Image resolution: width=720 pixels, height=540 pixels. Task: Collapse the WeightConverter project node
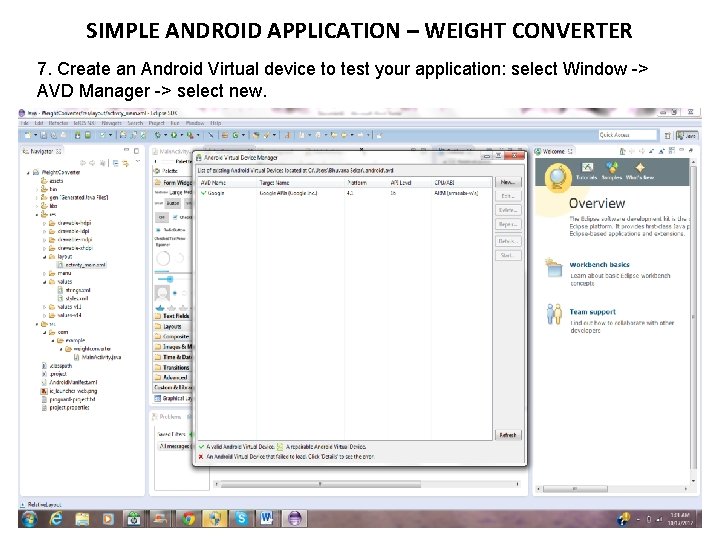click(x=28, y=173)
